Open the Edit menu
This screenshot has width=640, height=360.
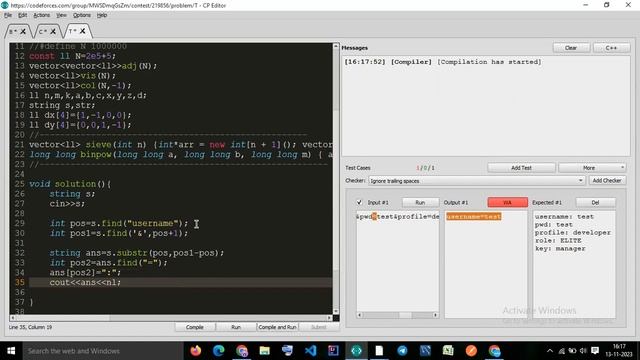pos(22,15)
